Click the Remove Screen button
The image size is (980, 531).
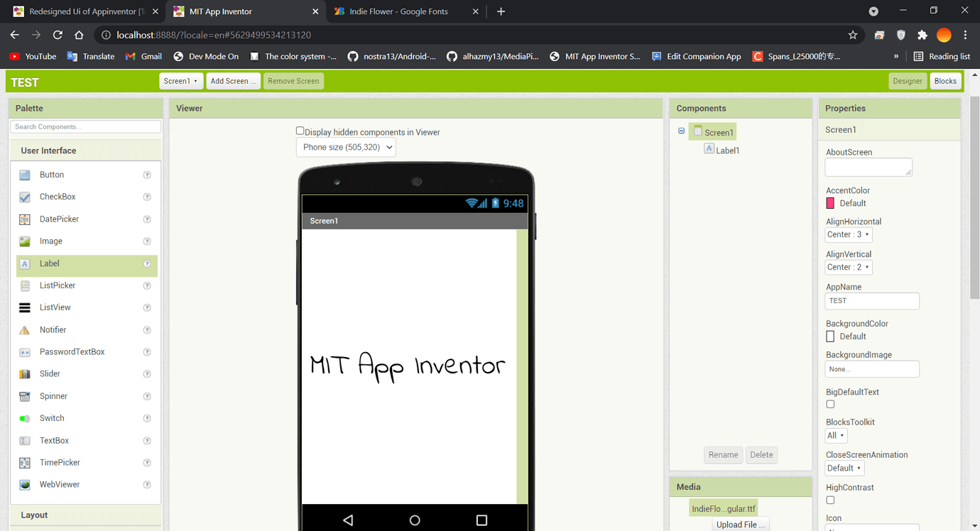(x=293, y=81)
